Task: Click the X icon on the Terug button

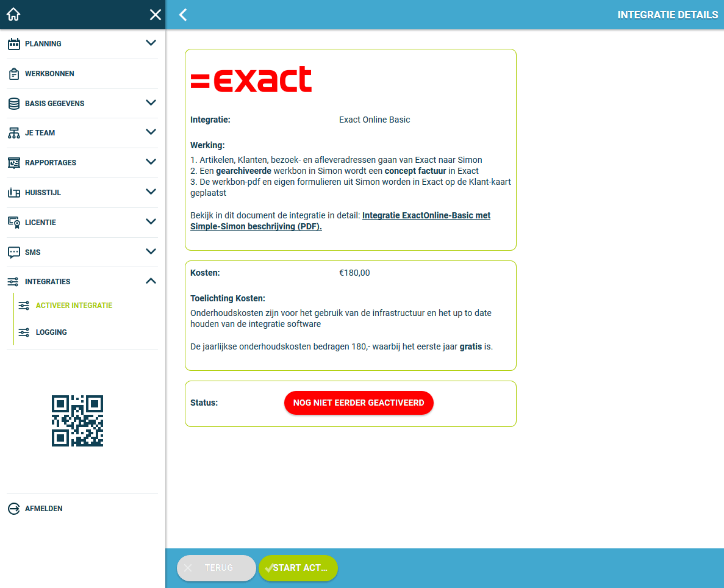Action: point(188,568)
